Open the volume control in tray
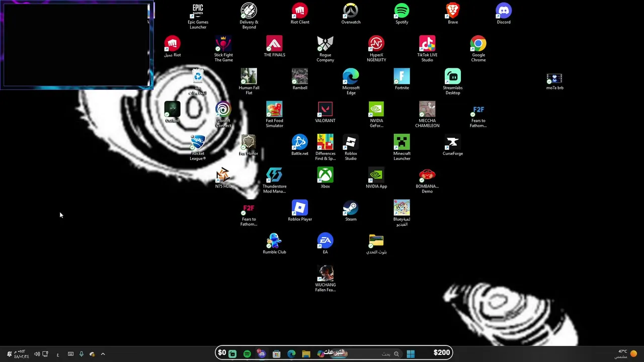 coord(37,354)
